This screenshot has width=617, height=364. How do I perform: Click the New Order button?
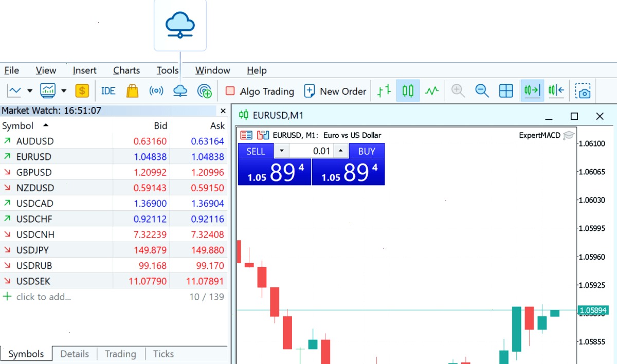[335, 91]
